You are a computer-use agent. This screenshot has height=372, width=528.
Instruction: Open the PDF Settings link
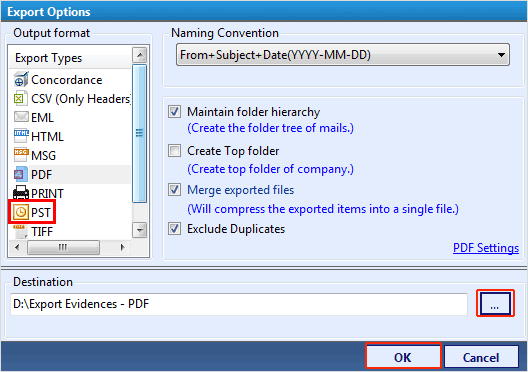click(x=486, y=248)
